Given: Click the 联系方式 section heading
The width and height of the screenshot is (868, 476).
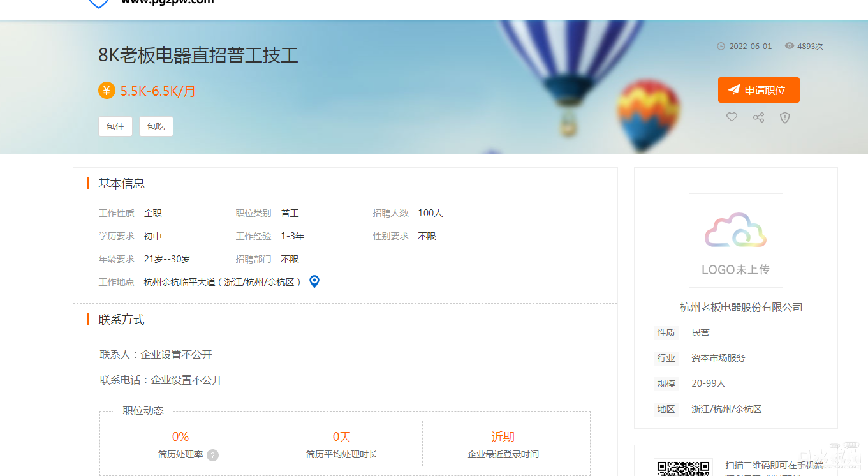Looking at the screenshot, I should (121, 320).
